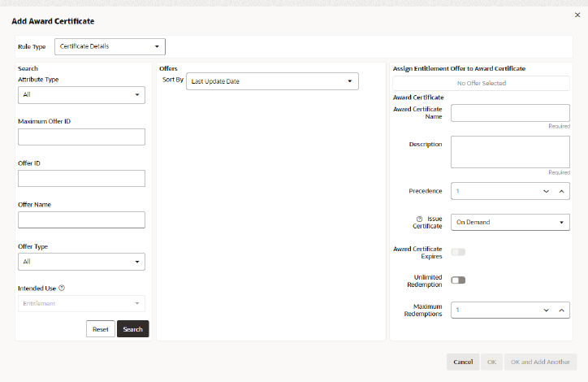This screenshot has height=382, width=588.
Task: Click the OK button
Action: click(x=491, y=362)
